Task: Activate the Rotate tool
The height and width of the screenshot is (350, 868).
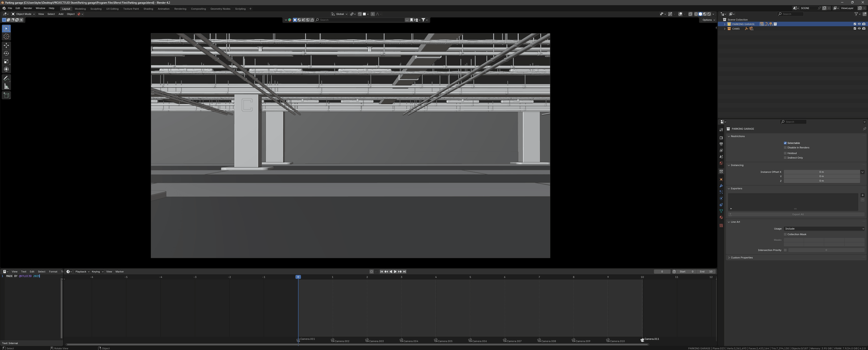Action: click(6, 54)
